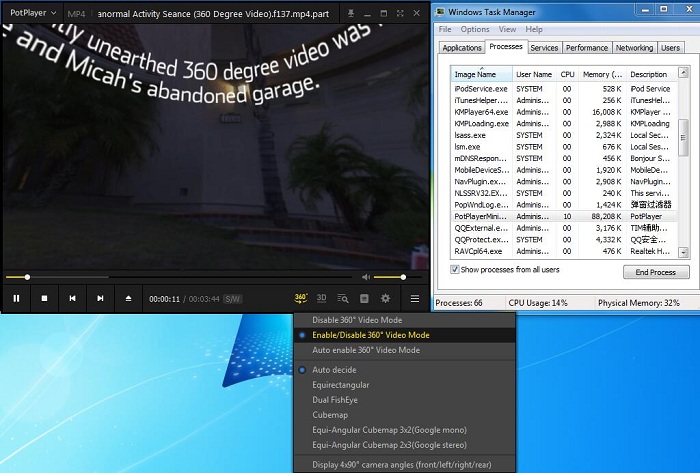Select the NLSSRV32.EXE process row
Screen dimensions: 700x473
[564, 193]
